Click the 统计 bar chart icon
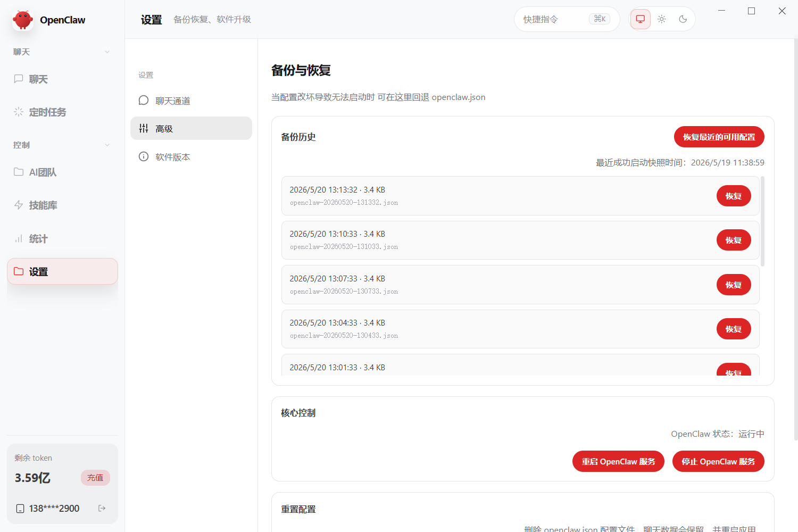 (19, 238)
